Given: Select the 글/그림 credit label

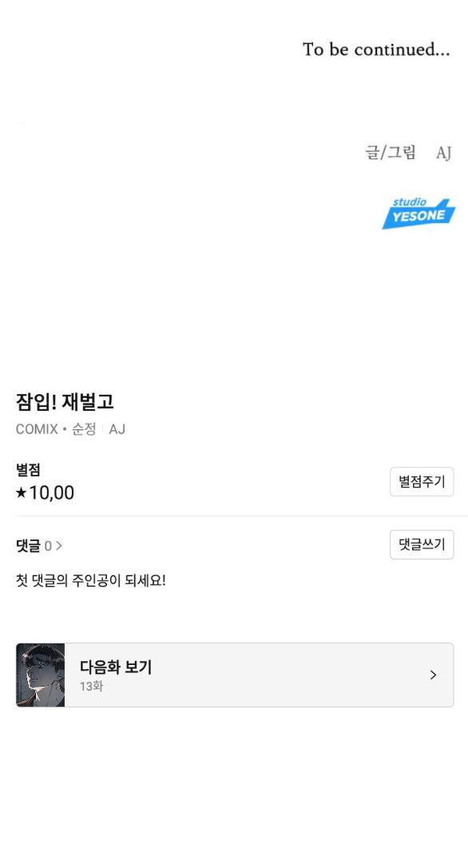Looking at the screenshot, I should (391, 152).
